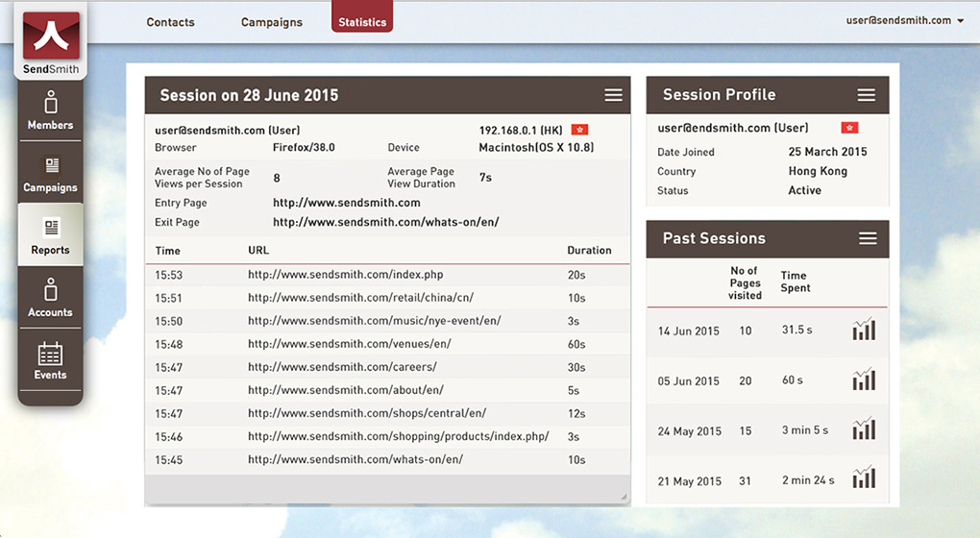This screenshot has width=980, height=538.
Task: Open the Entry Page link http://www.sendsmith.com
Action: (347, 203)
